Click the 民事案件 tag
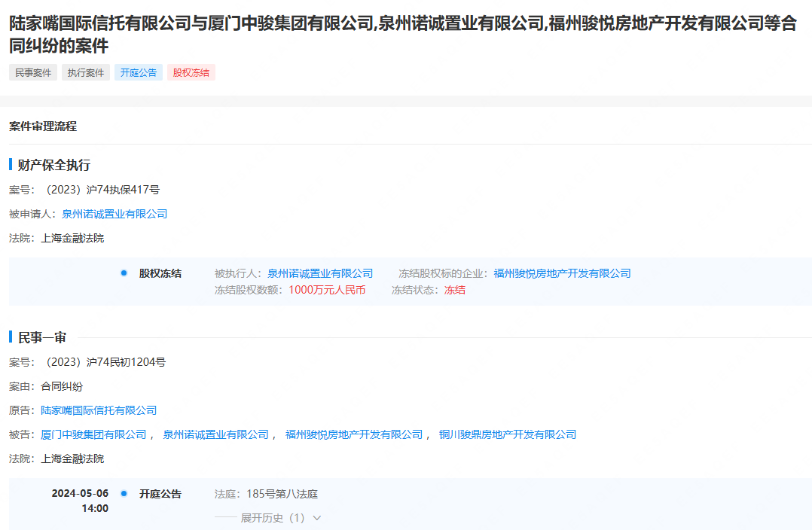Image resolution: width=812 pixels, height=530 pixels. coord(33,72)
